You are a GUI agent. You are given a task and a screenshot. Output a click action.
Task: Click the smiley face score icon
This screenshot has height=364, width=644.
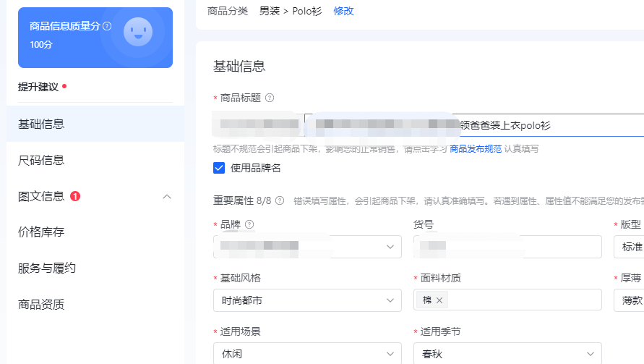[x=138, y=32]
